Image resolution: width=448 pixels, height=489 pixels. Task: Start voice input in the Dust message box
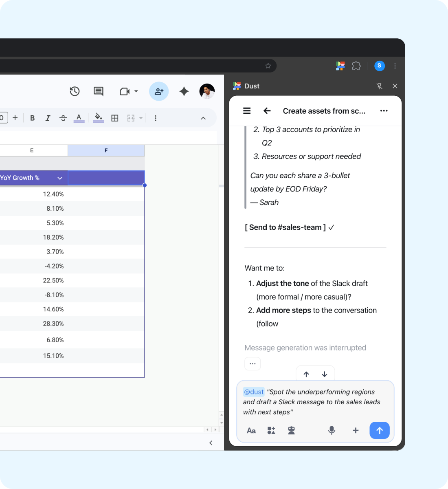tap(331, 430)
